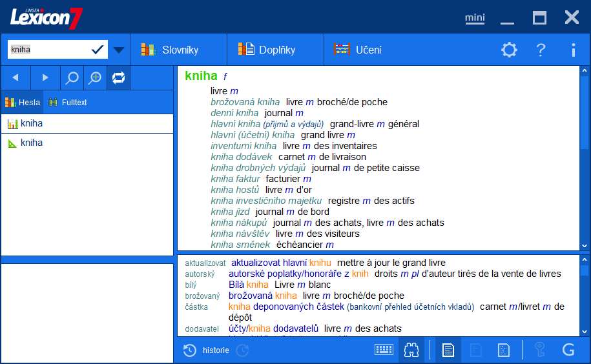Expand the search history dropdown arrow
Viewport: 591px width, 364px height.
click(x=119, y=50)
